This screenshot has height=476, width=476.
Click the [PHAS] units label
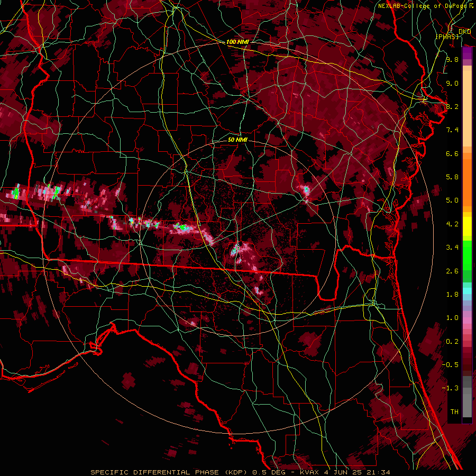447,36
